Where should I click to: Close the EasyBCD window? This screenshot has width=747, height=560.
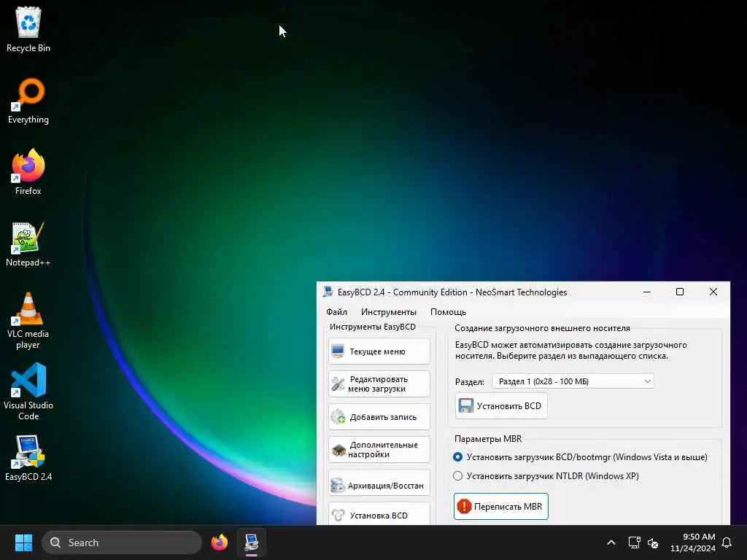coord(713,292)
